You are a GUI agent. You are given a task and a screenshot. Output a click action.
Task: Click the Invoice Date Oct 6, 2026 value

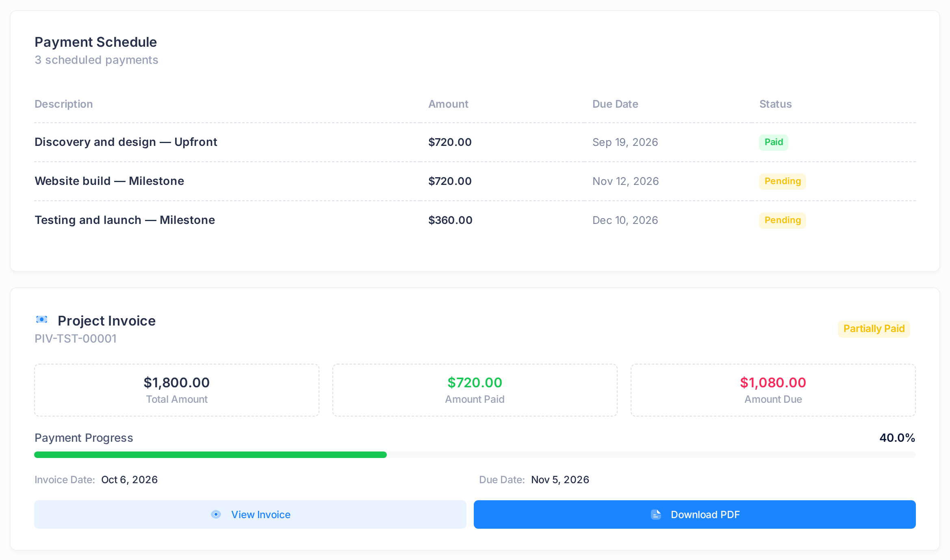[x=129, y=480]
